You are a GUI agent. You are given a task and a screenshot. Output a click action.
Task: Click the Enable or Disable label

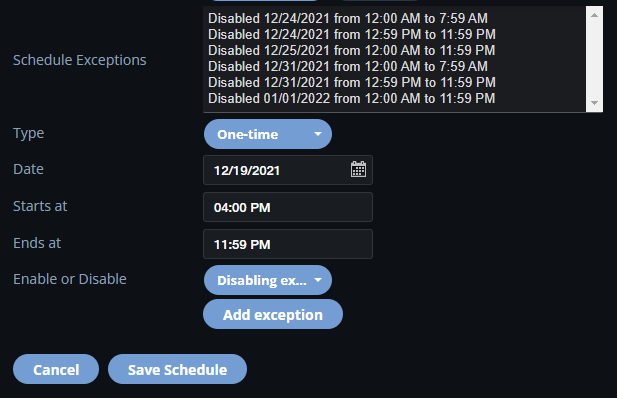[70, 279]
